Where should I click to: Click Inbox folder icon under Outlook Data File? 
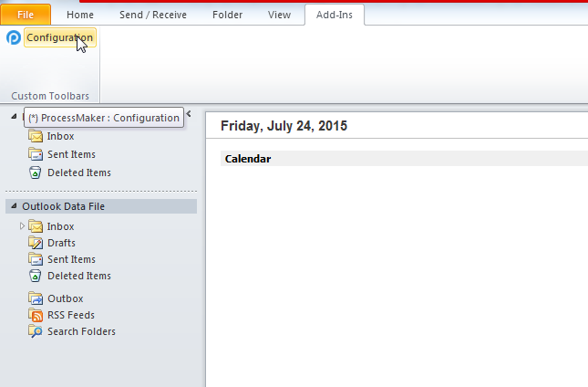36,226
